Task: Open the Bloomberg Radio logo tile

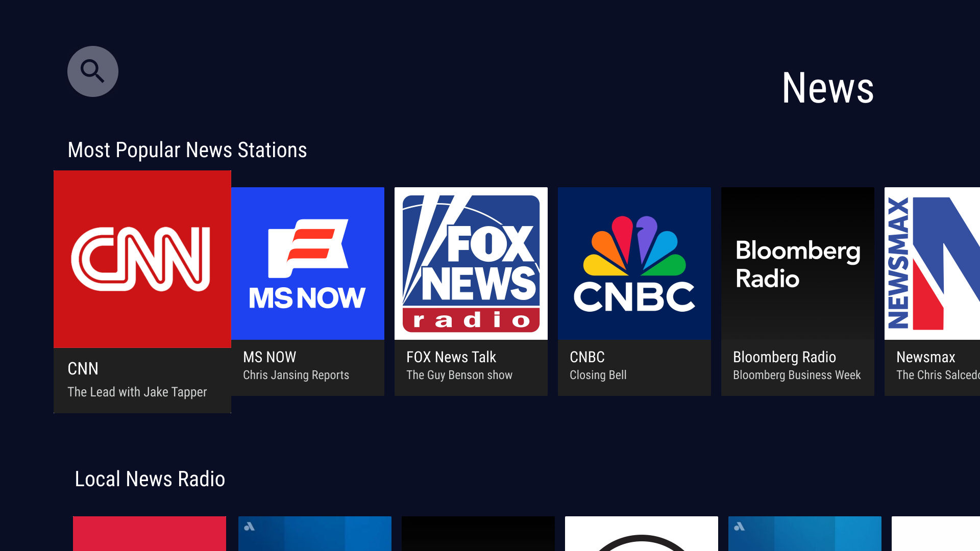Action: point(797,263)
